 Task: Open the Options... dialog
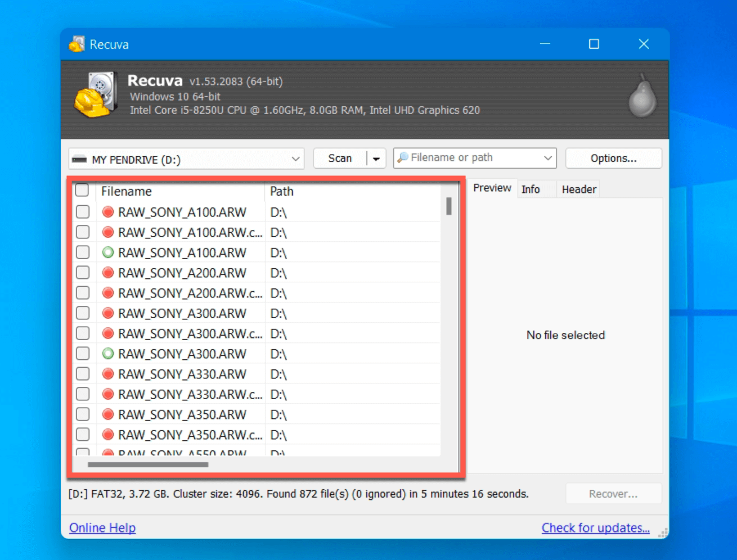(x=613, y=159)
